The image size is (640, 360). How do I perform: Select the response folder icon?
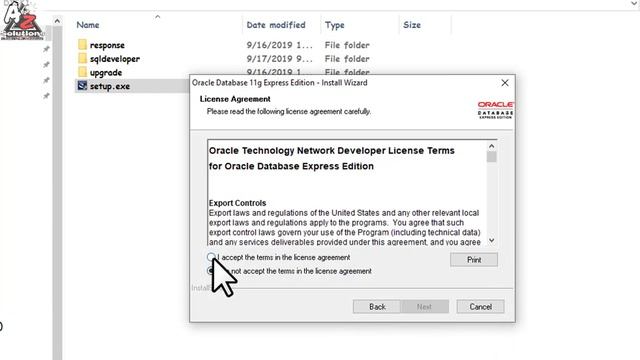click(x=82, y=44)
